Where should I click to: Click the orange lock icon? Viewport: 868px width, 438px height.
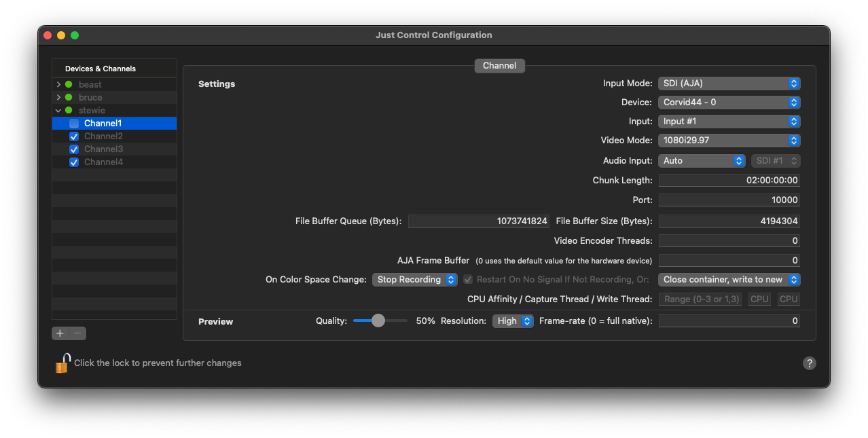coord(62,363)
